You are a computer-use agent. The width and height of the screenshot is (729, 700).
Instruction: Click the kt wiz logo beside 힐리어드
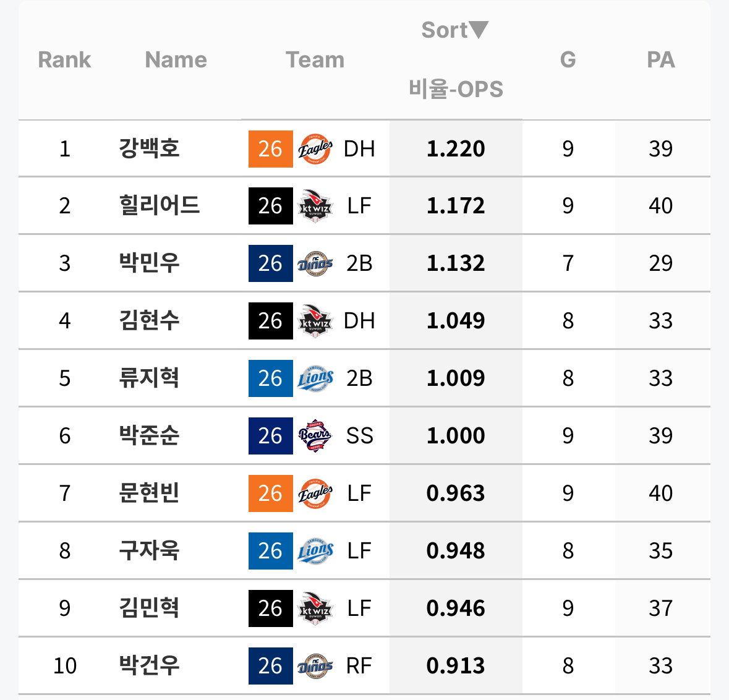tap(315, 206)
